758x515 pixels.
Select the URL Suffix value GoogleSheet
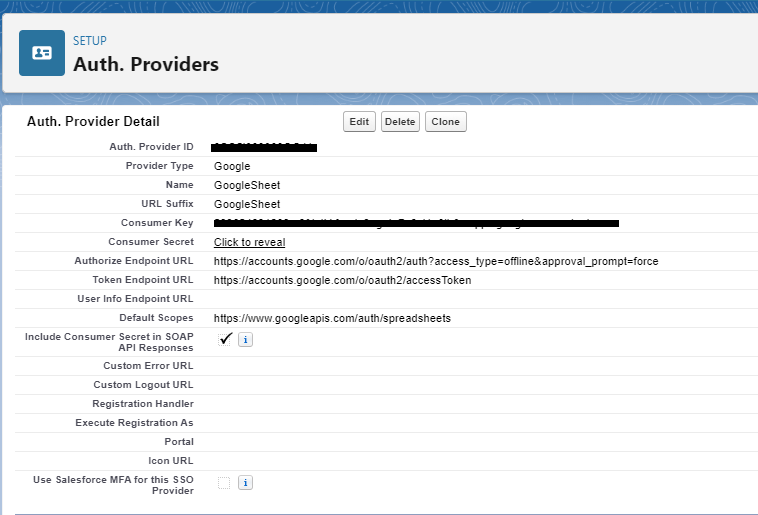(247, 204)
